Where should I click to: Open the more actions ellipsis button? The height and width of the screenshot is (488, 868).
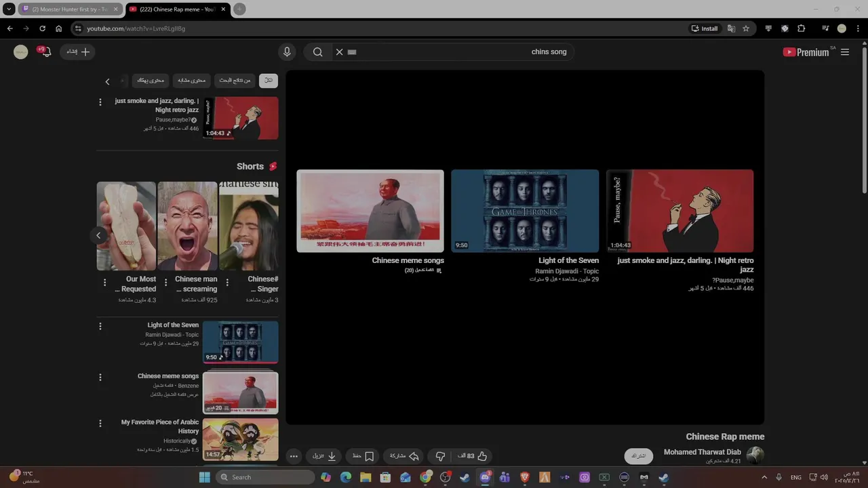click(294, 456)
